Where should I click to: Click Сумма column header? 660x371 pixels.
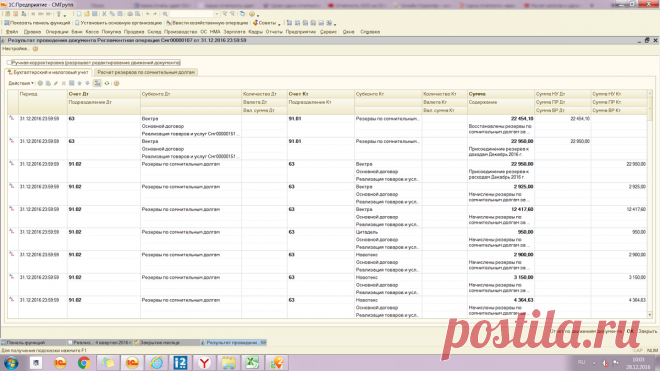pyautogui.click(x=500, y=94)
